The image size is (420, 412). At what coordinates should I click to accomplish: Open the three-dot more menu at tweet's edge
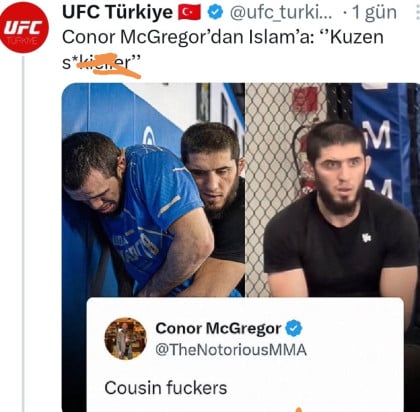click(418, 13)
